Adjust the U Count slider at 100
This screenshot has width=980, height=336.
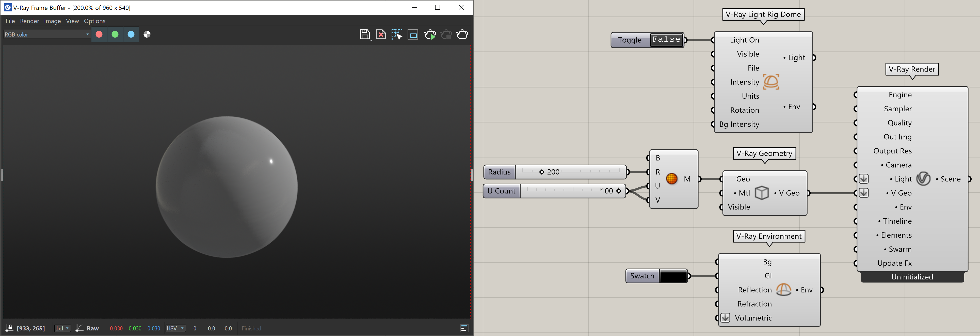(619, 191)
